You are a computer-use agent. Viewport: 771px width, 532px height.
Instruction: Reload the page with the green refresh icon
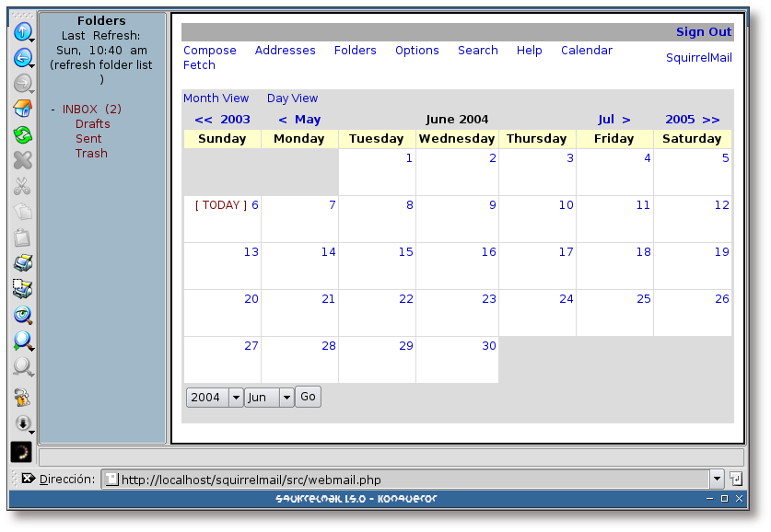click(23, 135)
